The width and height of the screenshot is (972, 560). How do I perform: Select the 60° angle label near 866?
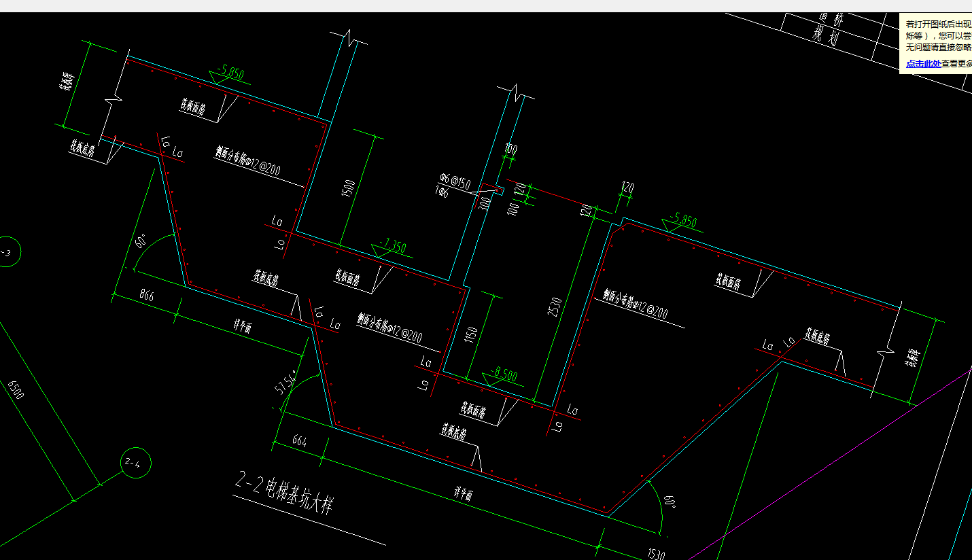pyautogui.click(x=141, y=242)
